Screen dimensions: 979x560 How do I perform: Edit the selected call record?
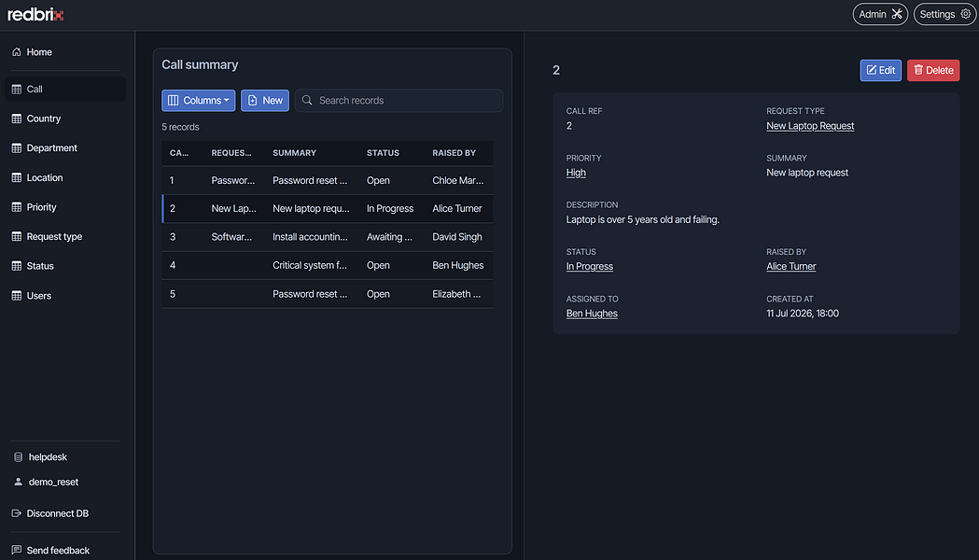pyautogui.click(x=880, y=71)
